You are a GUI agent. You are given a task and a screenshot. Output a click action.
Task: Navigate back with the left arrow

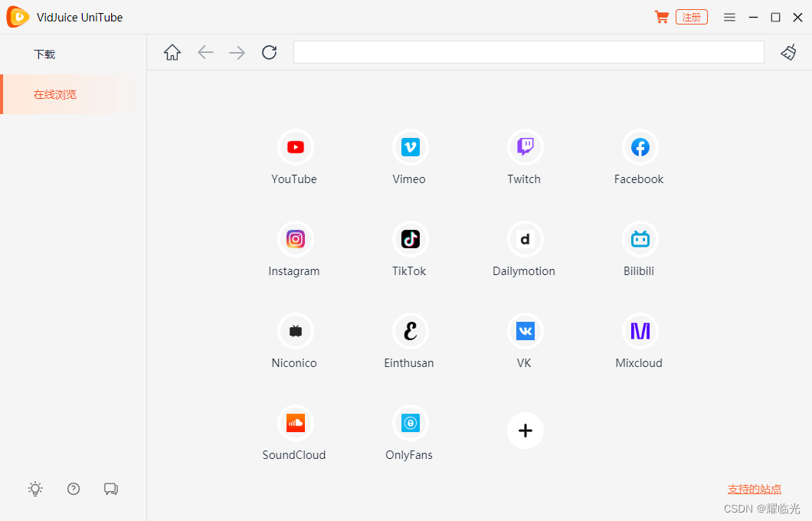tap(205, 52)
